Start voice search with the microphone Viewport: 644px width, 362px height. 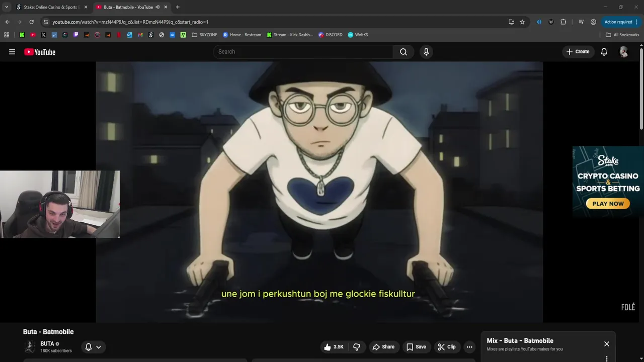426,52
